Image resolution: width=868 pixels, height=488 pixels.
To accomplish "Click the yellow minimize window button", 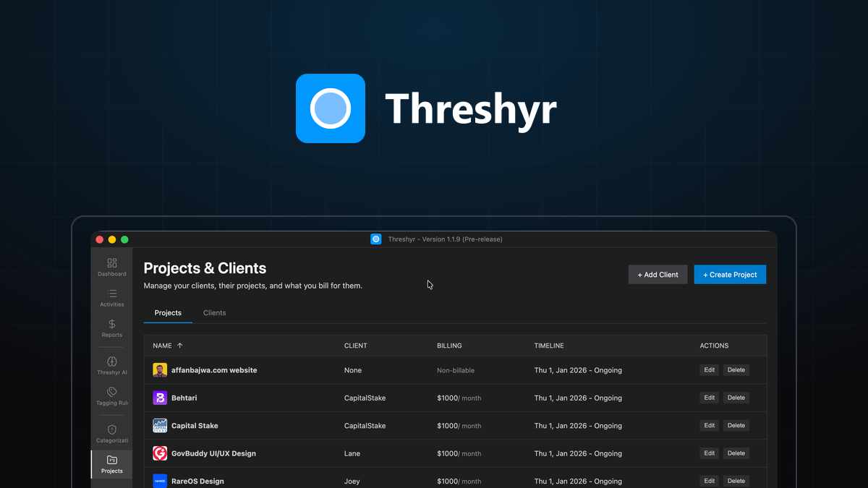I will 112,239.
